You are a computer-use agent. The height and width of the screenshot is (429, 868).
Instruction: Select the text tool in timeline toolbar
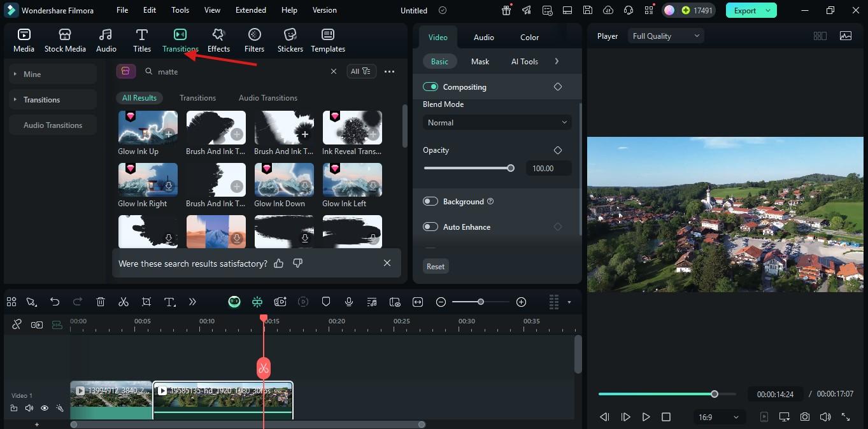click(170, 302)
